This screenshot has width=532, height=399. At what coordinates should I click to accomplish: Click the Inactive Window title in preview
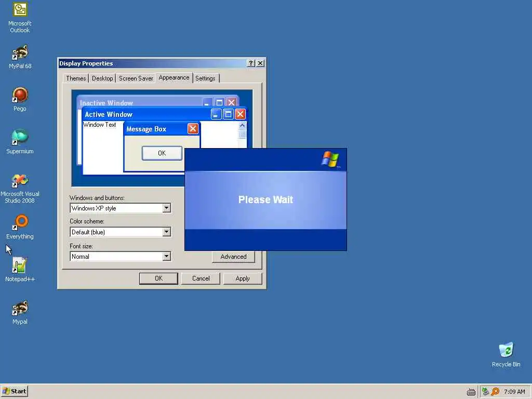click(x=106, y=103)
